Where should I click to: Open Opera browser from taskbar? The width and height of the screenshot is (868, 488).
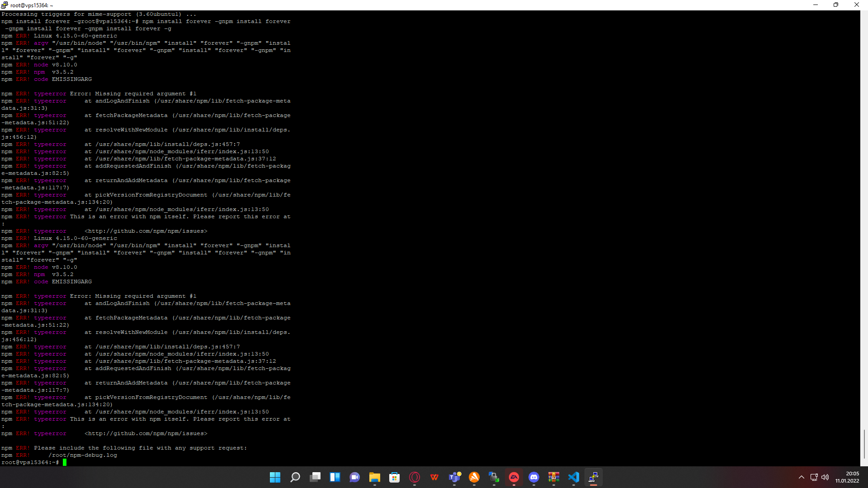coord(415,477)
